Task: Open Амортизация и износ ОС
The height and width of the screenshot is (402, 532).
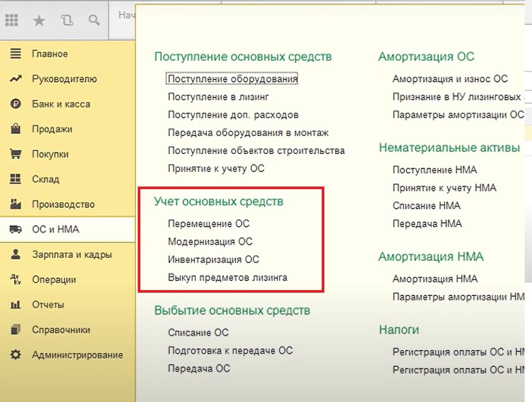Action: click(450, 79)
